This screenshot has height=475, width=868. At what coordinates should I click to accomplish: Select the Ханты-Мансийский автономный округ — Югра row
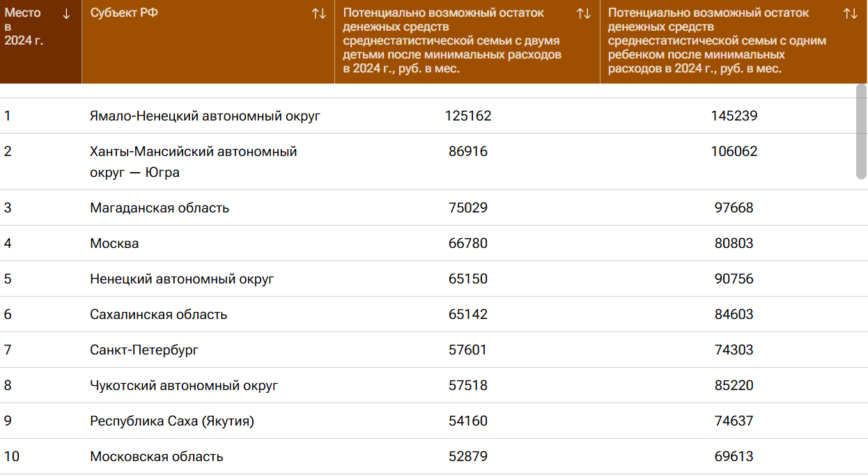pyautogui.click(x=194, y=162)
